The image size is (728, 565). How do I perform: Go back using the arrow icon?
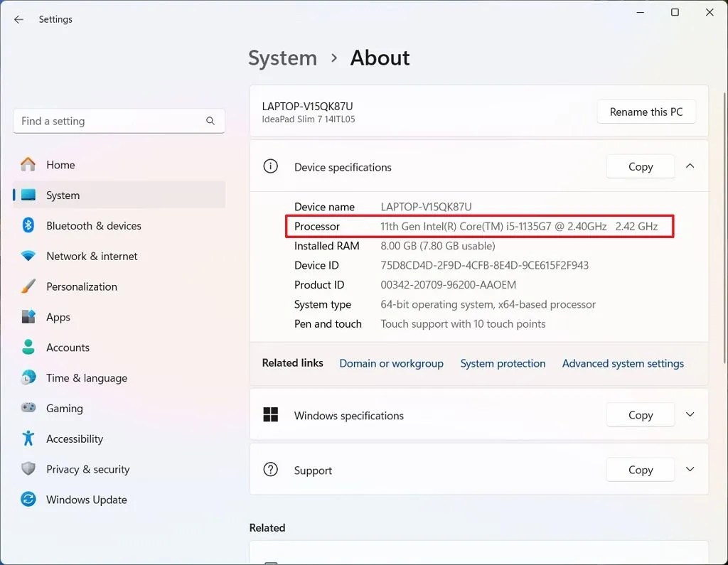(18, 19)
